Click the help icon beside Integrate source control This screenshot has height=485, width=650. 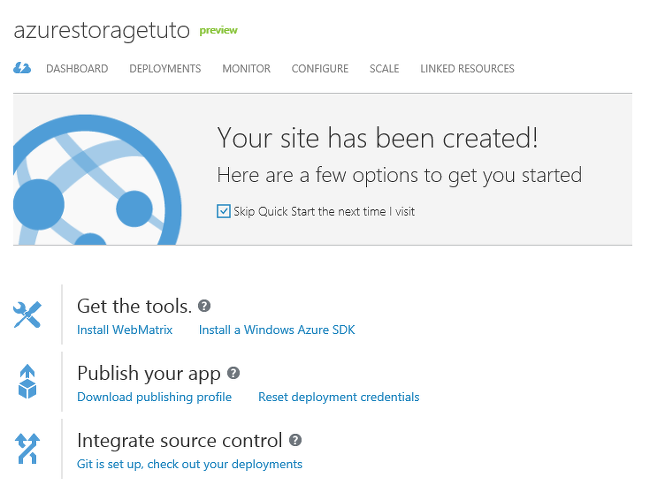point(295,440)
